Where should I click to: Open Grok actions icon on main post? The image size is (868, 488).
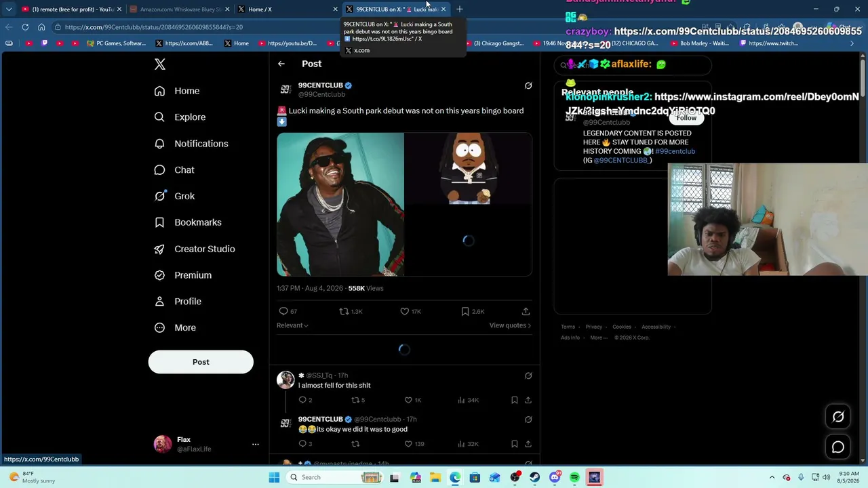(x=528, y=86)
